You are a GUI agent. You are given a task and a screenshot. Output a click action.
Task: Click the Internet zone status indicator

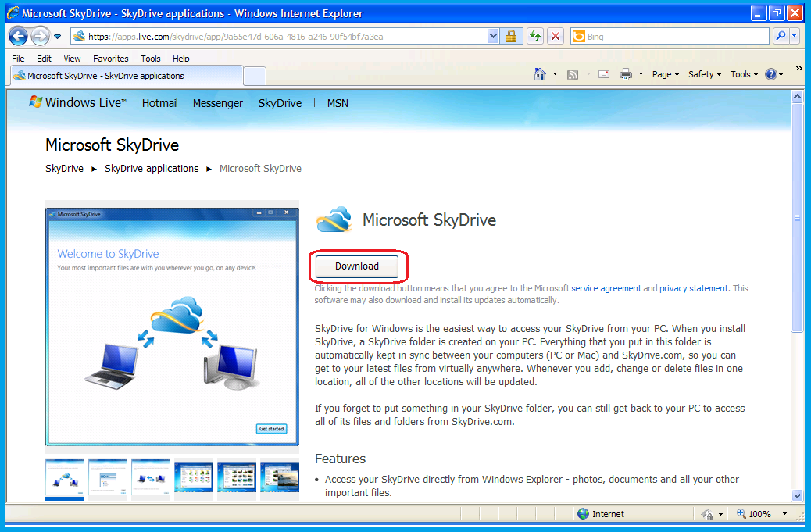(x=601, y=514)
